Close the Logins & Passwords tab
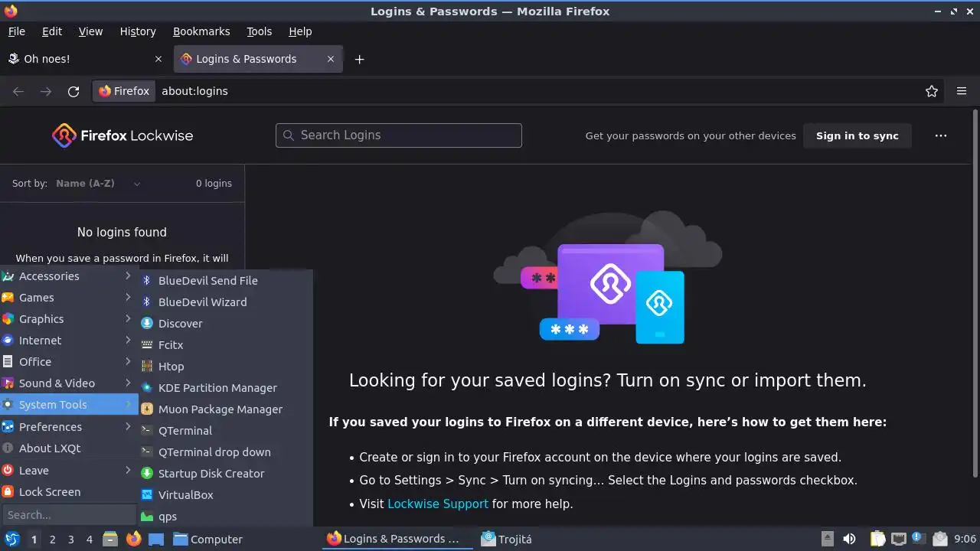The height and width of the screenshot is (551, 980). [331, 59]
